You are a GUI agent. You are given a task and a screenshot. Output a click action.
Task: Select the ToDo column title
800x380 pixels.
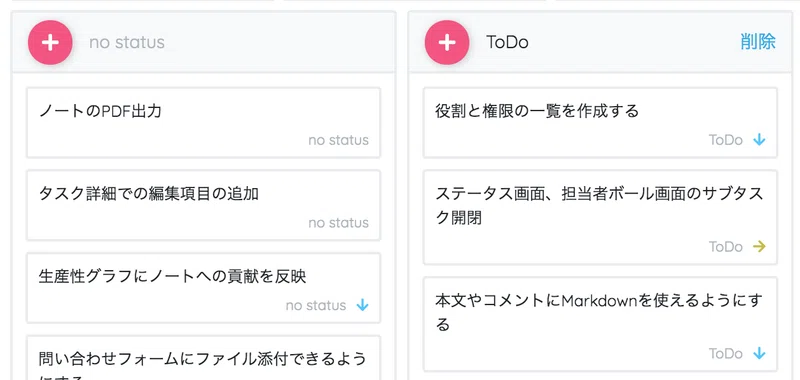click(507, 42)
